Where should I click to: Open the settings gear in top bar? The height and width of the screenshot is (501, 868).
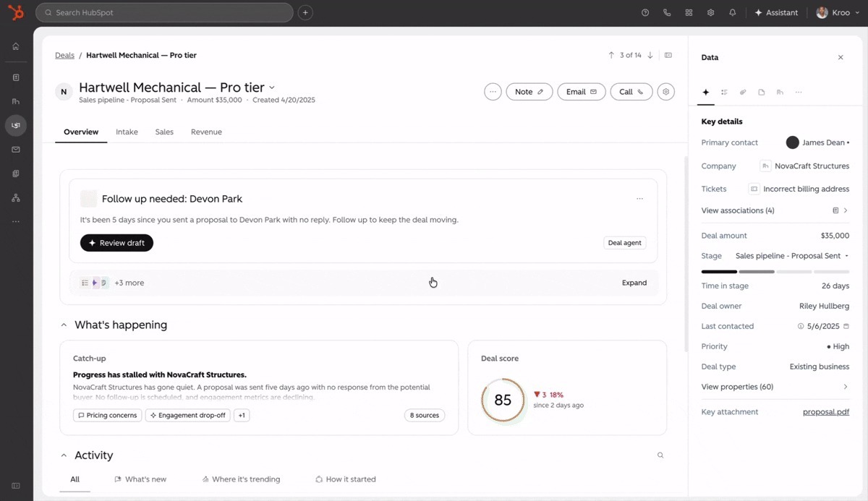tap(711, 12)
